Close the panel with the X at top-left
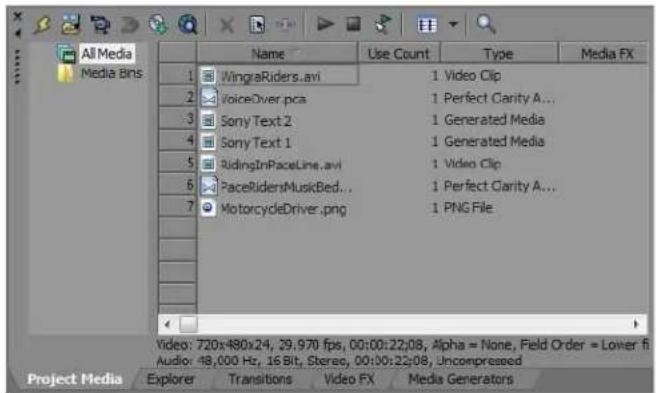Screen dimensions: 656x393 pos(18,16)
